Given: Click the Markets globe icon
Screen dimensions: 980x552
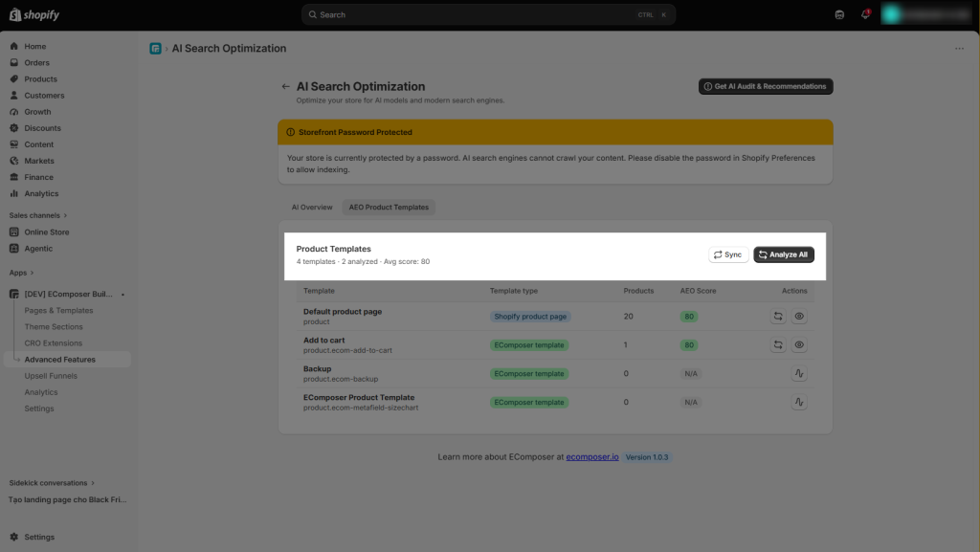Looking at the screenshot, I should pos(13,161).
